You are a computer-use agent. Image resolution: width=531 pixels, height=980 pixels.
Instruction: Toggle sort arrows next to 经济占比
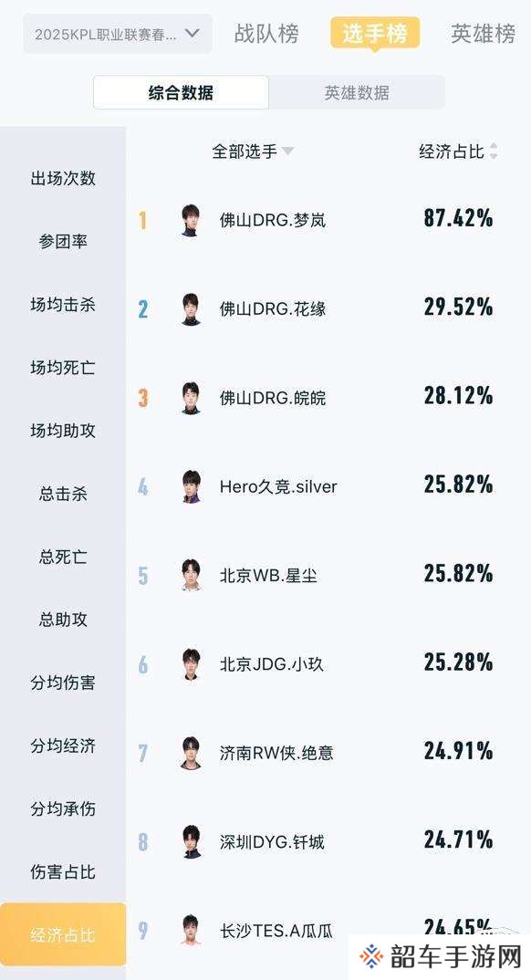point(494,151)
